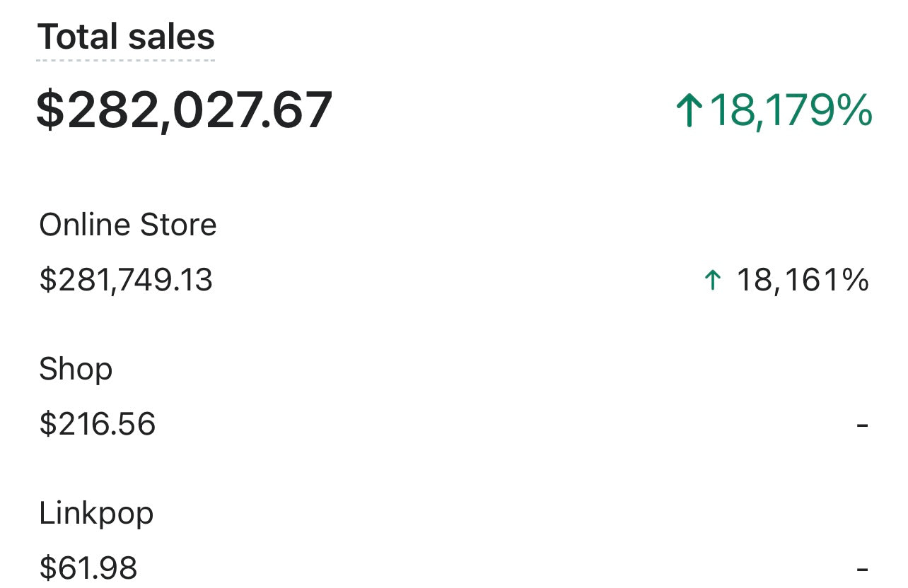This screenshot has height=588, width=908.
Task: Click the 18,179% total change figure
Action: [x=791, y=111]
